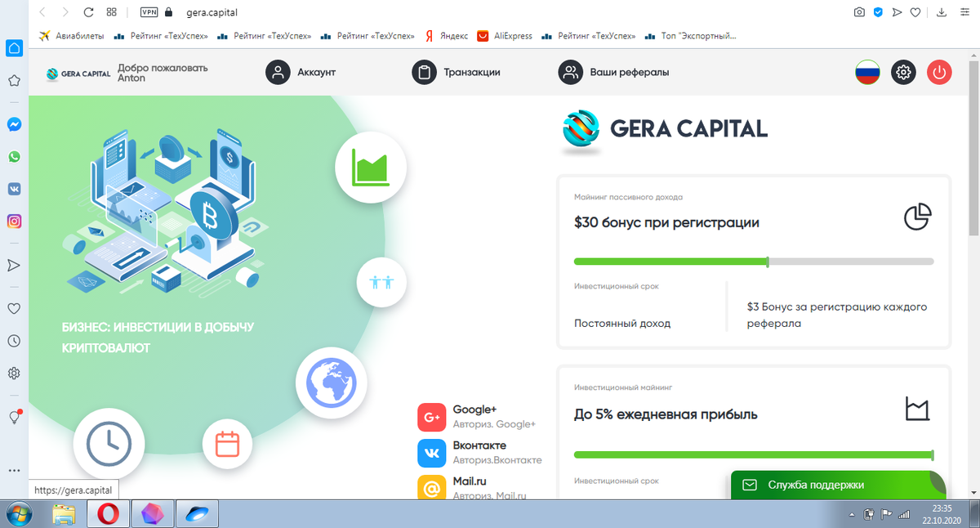Screen dimensions: 980x528
Task: Open browser downloads arrow icon
Action: point(942,12)
